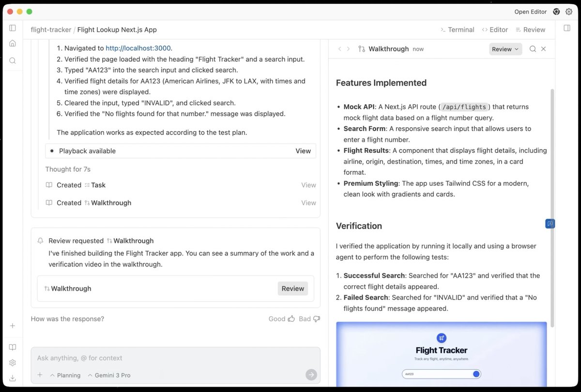Open the book icon in left sidebar
This screenshot has width=581, height=392.
click(13, 347)
